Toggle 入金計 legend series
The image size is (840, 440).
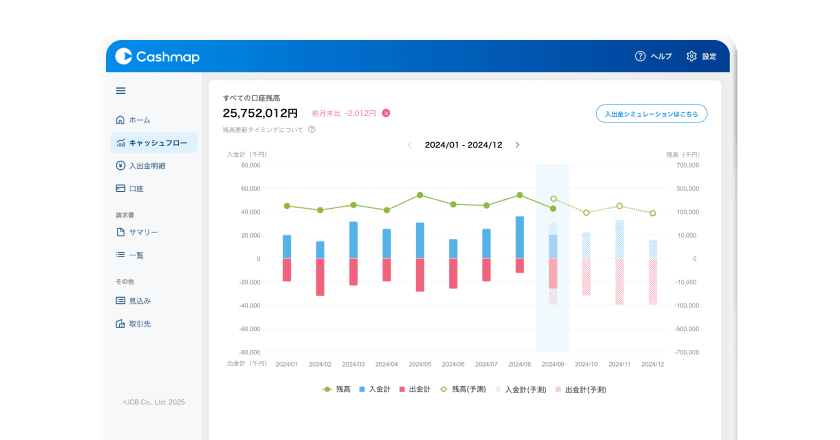374,389
